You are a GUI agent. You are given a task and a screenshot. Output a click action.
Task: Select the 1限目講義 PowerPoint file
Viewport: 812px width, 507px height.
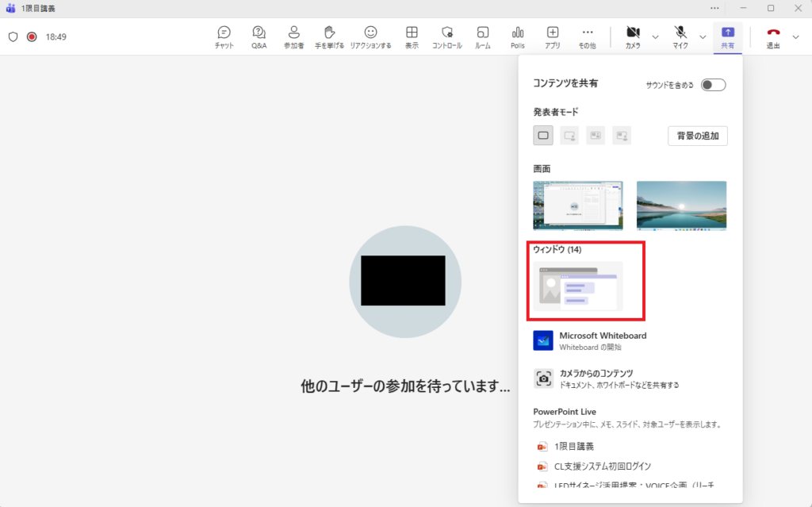pyautogui.click(x=574, y=446)
